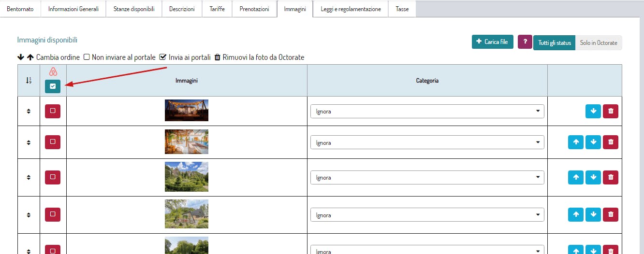
Task: Go to the Stanze disponibili tab
Action: click(x=134, y=9)
